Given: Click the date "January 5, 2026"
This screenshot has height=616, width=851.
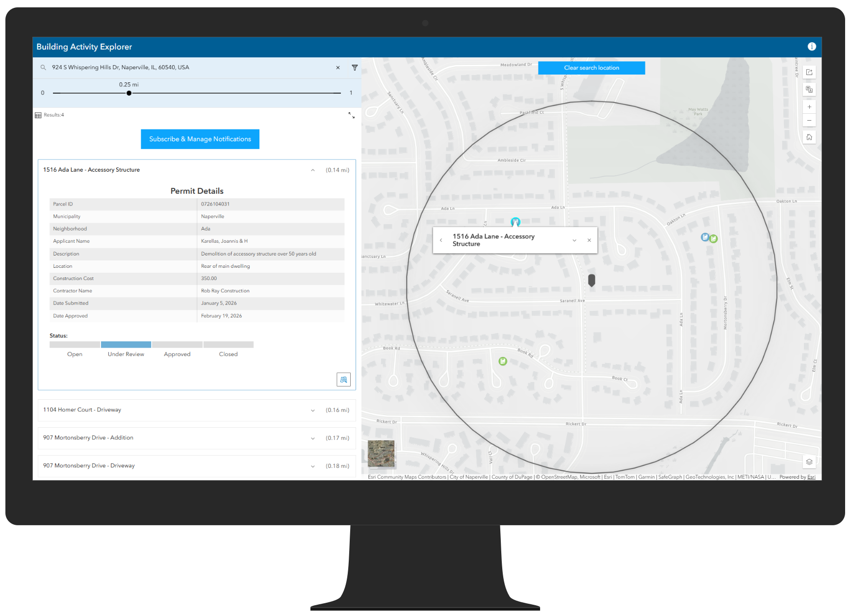Looking at the screenshot, I should tap(219, 303).
